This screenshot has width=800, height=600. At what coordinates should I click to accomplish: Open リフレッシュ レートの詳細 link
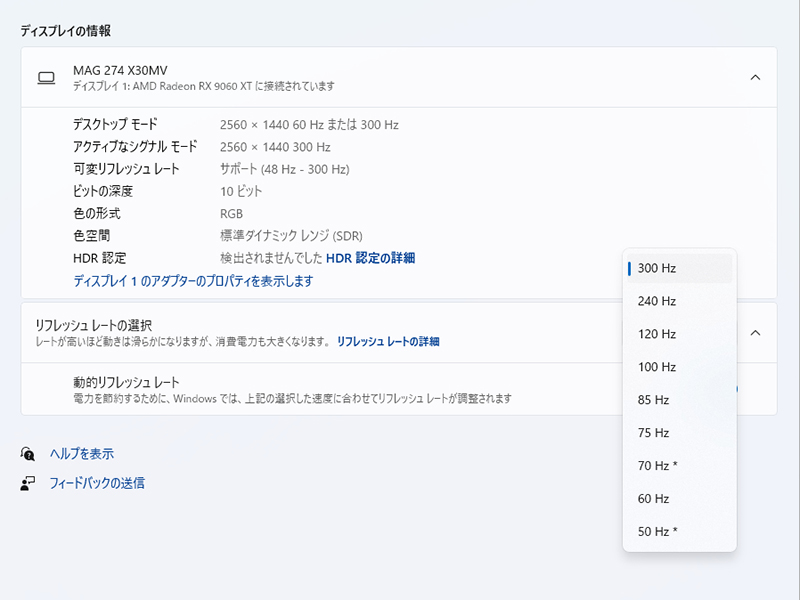point(388,341)
